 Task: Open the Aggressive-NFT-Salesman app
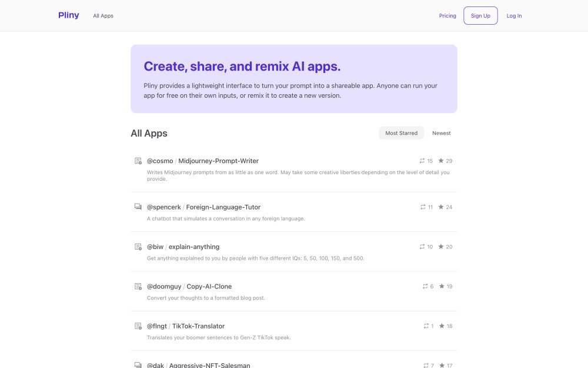pyautogui.click(x=209, y=365)
